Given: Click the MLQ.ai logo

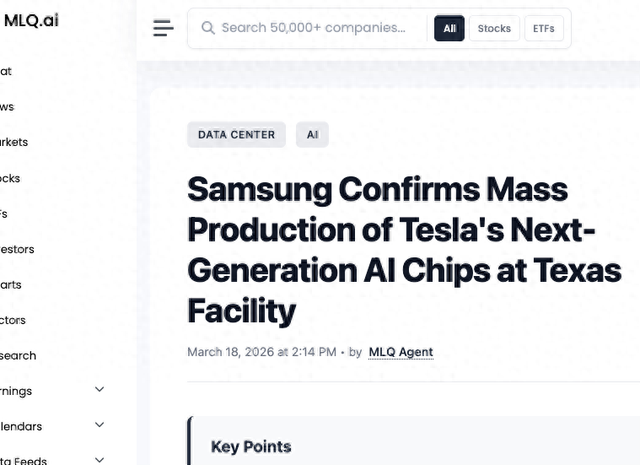Looking at the screenshot, I should 30,20.
